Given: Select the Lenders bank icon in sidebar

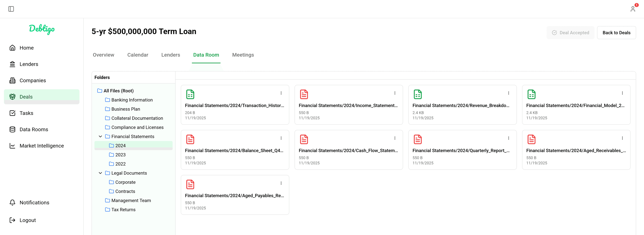Looking at the screenshot, I should (x=13, y=64).
